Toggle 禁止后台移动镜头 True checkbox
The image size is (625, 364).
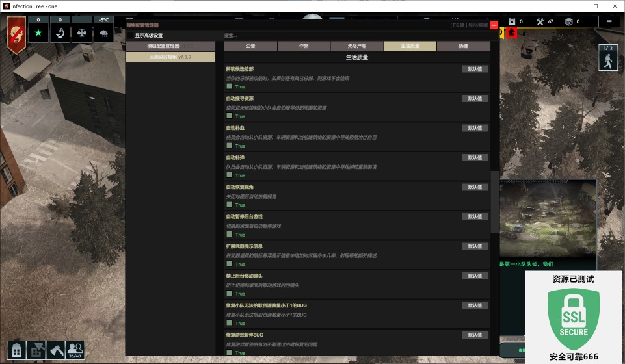[229, 293]
